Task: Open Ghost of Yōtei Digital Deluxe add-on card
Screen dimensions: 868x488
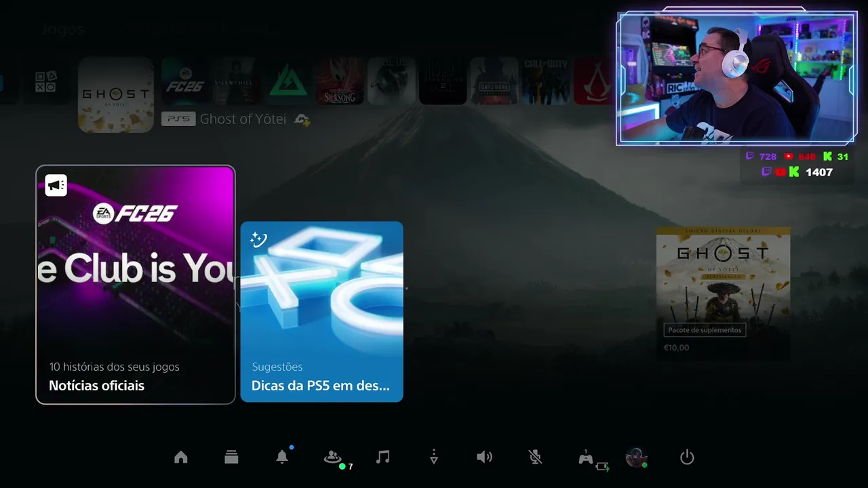Action: coord(723,293)
